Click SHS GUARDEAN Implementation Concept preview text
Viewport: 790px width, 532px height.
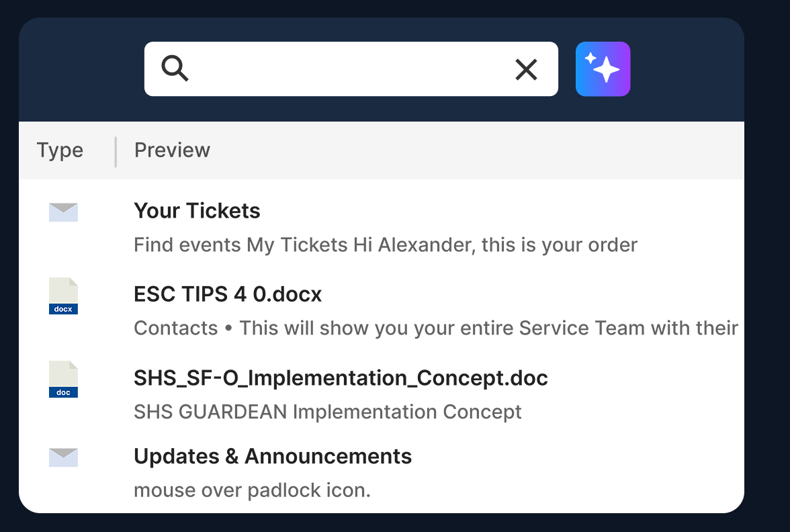click(x=328, y=412)
